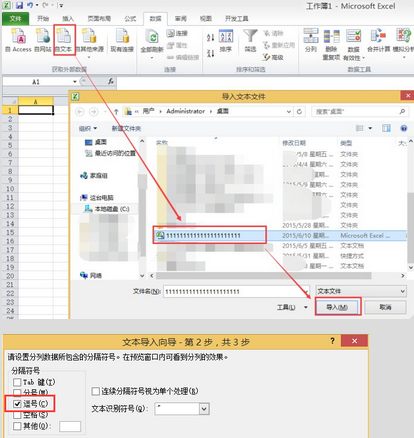Screen dimensions: 414x438
Task: Click the Refresh All (全部刷新) icon
Action: point(152,37)
